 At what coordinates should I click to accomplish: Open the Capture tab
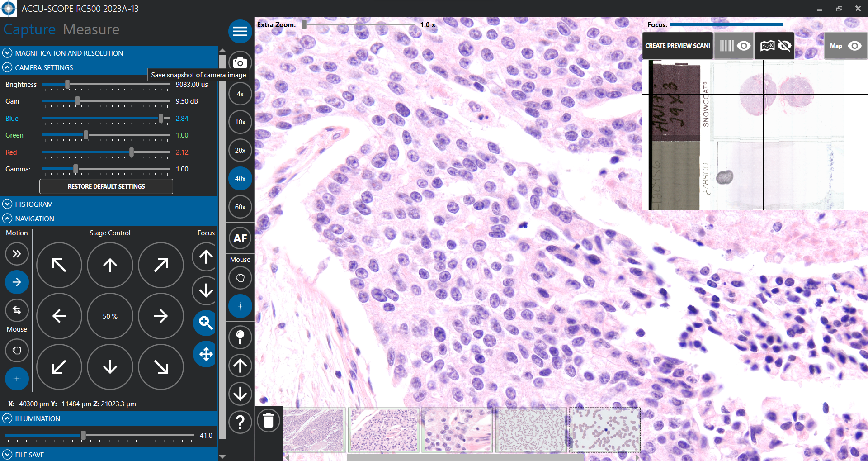coord(29,29)
